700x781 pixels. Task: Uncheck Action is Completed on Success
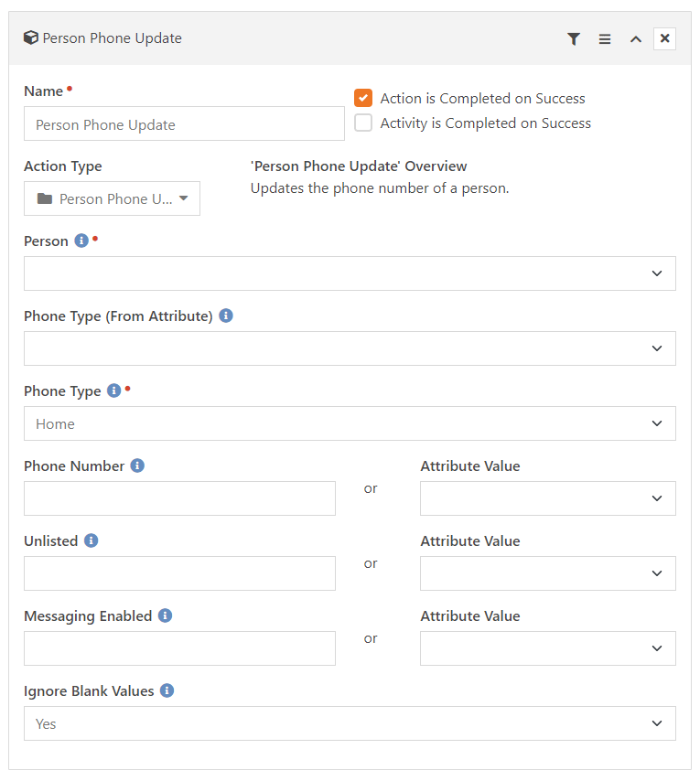click(363, 98)
